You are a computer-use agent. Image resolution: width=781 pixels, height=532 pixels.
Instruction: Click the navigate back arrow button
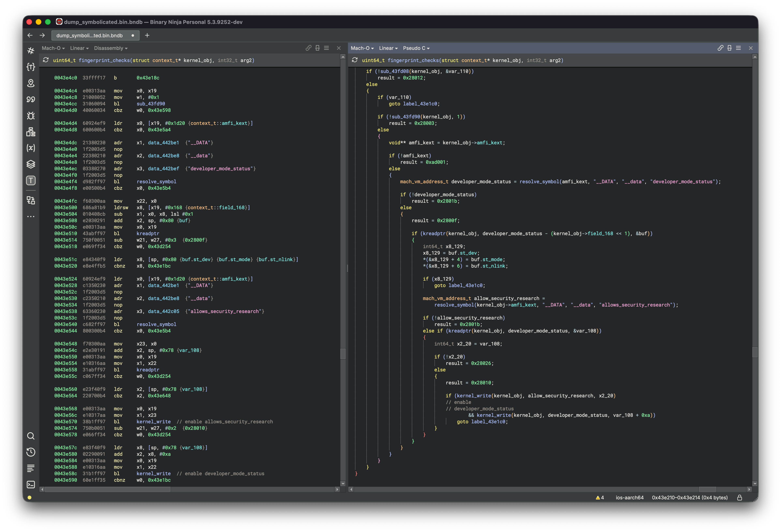30,35
